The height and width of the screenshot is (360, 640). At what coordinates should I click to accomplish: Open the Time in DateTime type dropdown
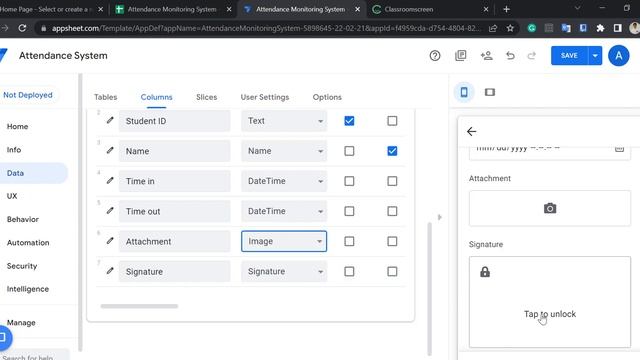[x=284, y=181]
